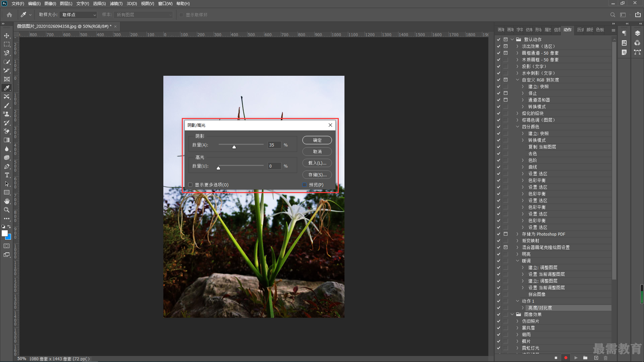Open the Layers panel icon

point(638,33)
